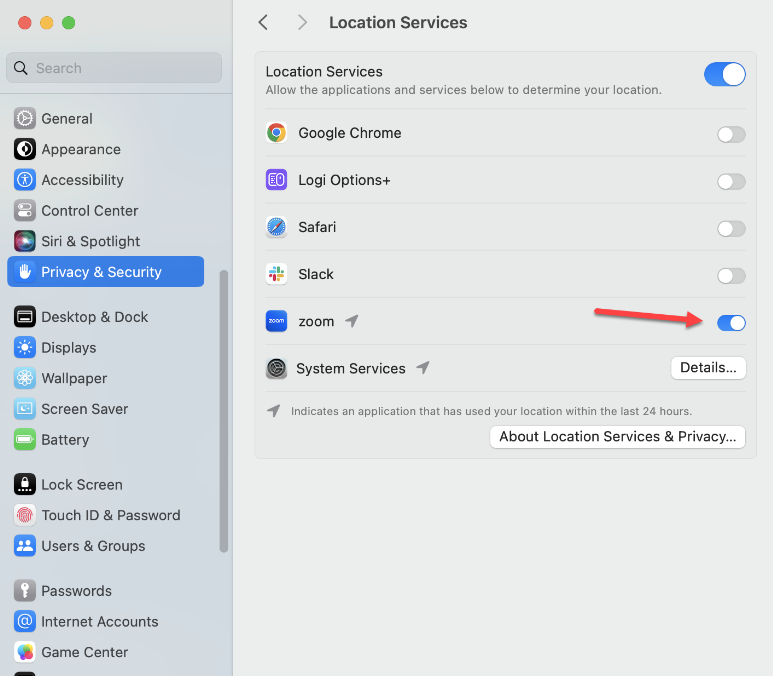Open Details for System Services
Viewport: 773px width, 676px height.
click(707, 368)
